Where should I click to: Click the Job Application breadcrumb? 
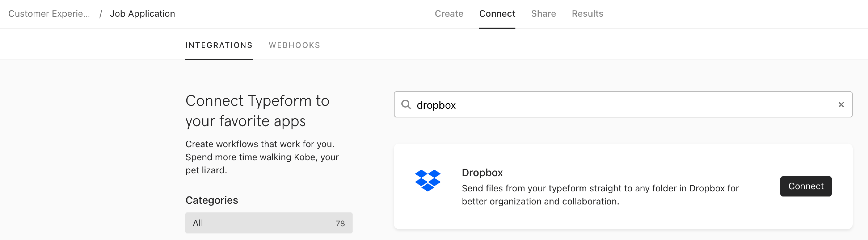coord(143,13)
